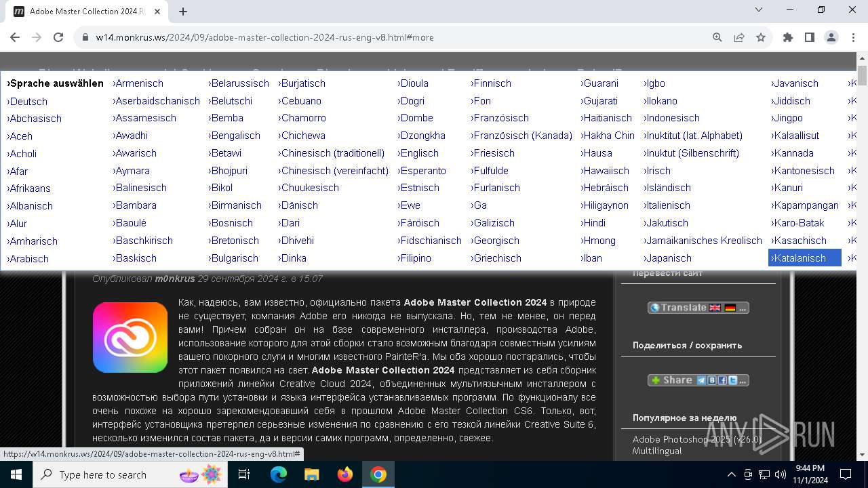The width and height of the screenshot is (868, 488).
Task: Click the taskbar clock showing 9:44 PM
Action: [810, 474]
